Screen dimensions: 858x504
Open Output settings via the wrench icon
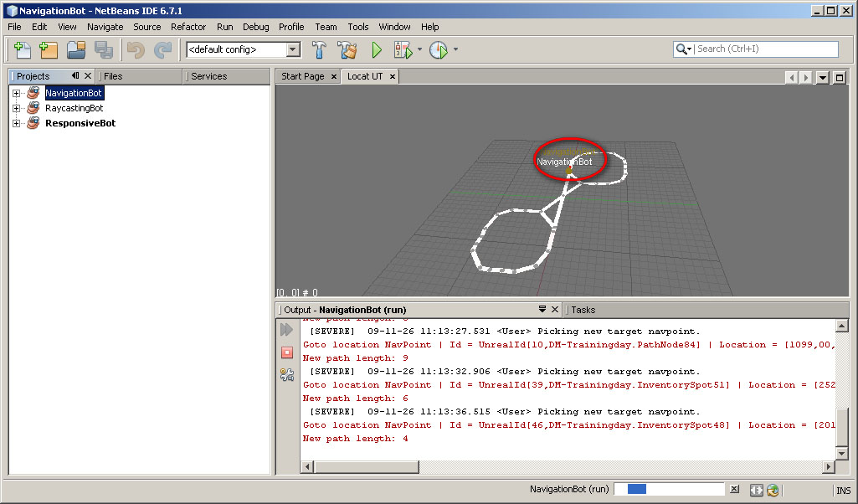pos(287,375)
